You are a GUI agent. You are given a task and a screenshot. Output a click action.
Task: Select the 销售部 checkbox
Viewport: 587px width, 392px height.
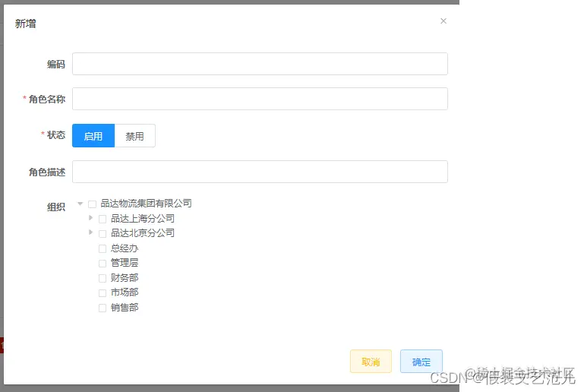click(x=103, y=308)
